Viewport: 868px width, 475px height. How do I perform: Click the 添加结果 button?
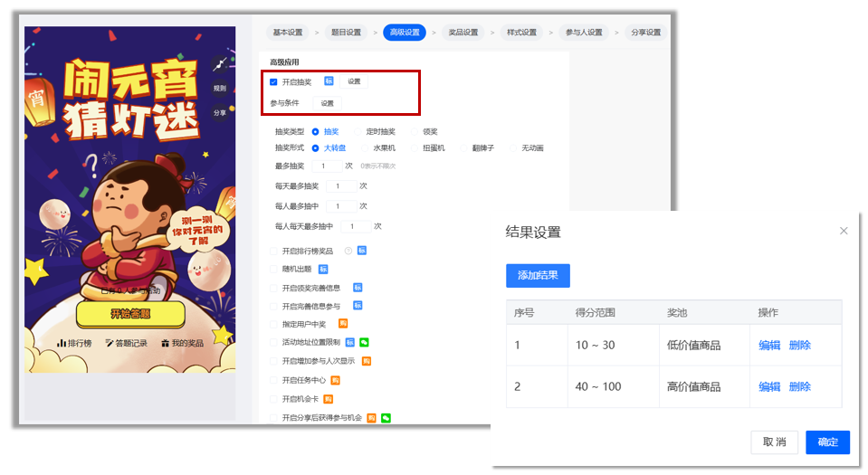tap(538, 276)
